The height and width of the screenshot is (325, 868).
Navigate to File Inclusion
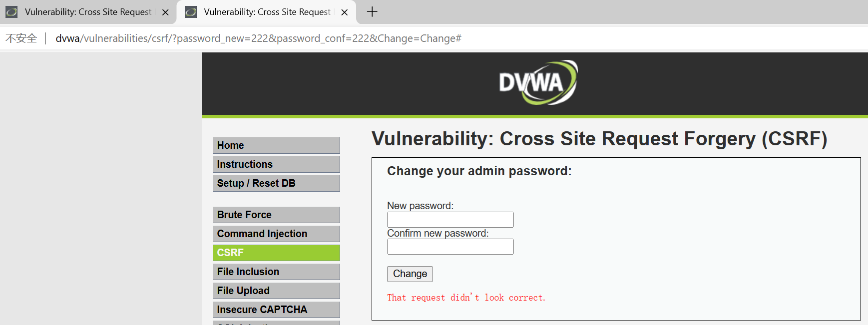click(276, 272)
